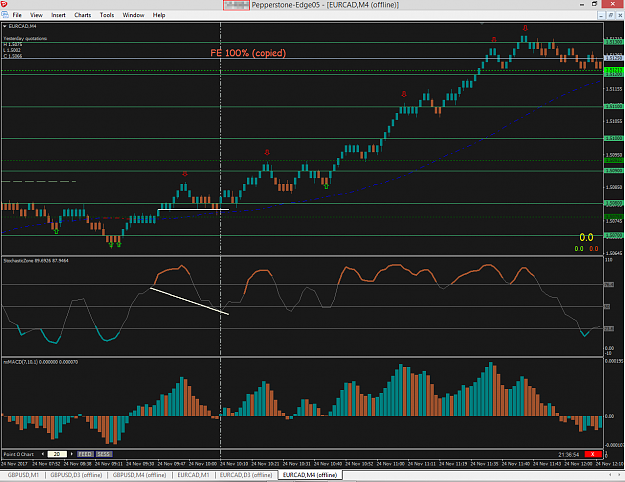This screenshot has height=482, width=625.
Task: Click the chart document icon left of File
Action: [x=5, y=15]
